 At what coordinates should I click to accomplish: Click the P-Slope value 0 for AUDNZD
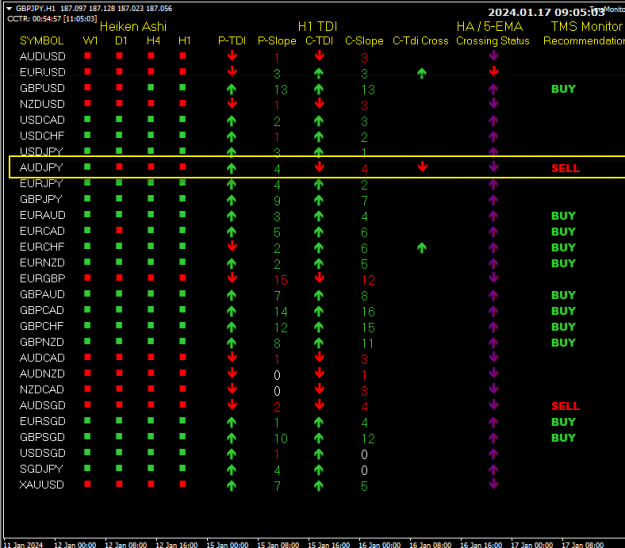pos(277,375)
